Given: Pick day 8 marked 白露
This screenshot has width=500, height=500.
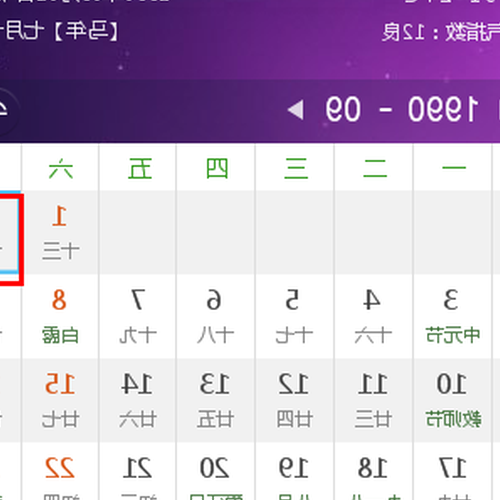Looking at the screenshot, I should click(60, 317).
